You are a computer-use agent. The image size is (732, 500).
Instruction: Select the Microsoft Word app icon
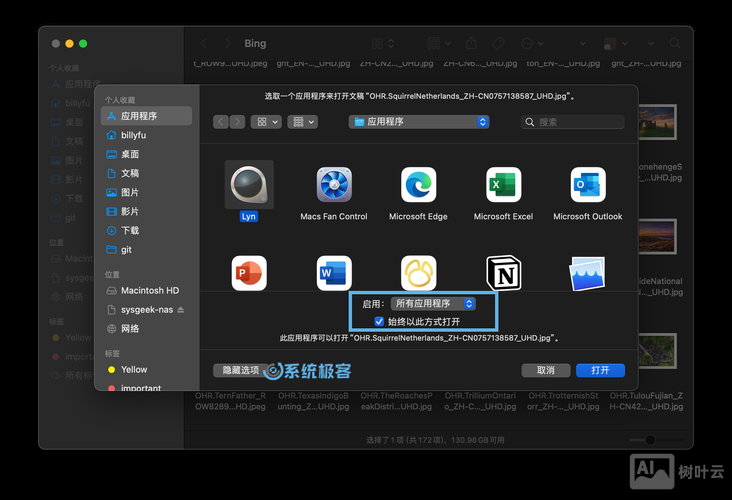tap(334, 273)
